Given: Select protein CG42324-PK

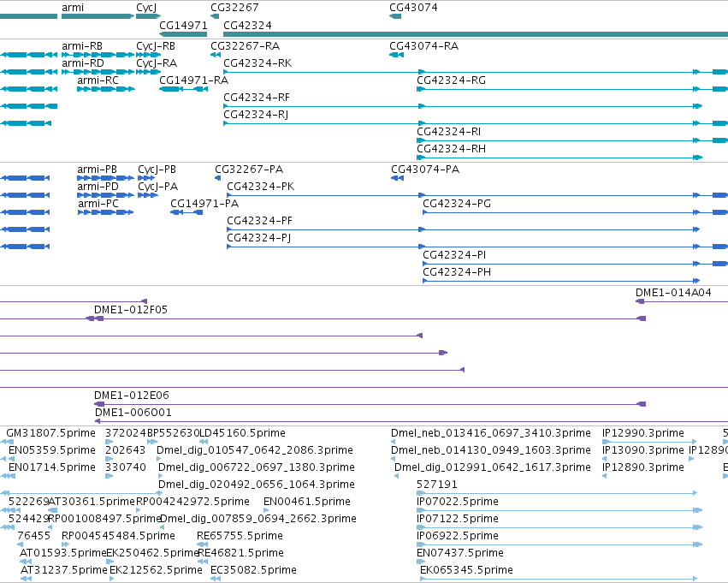Looking at the screenshot, I should tap(260, 187).
